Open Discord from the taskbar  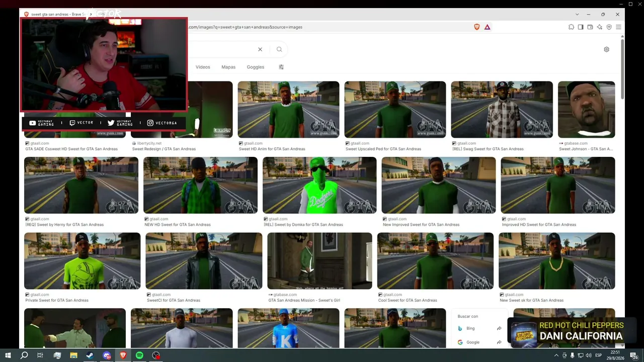[107, 355]
